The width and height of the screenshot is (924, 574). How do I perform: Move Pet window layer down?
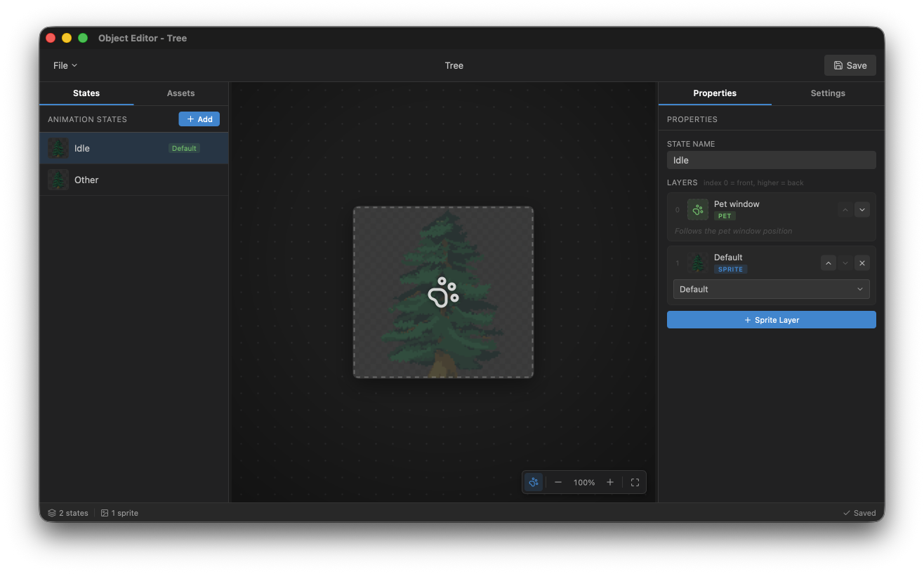click(x=862, y=209)
